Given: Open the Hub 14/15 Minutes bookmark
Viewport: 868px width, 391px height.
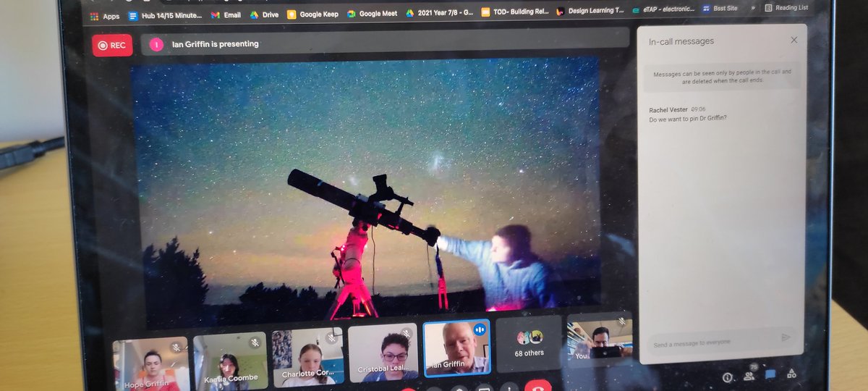Looking at the screenshot, I should coord(165,15).
